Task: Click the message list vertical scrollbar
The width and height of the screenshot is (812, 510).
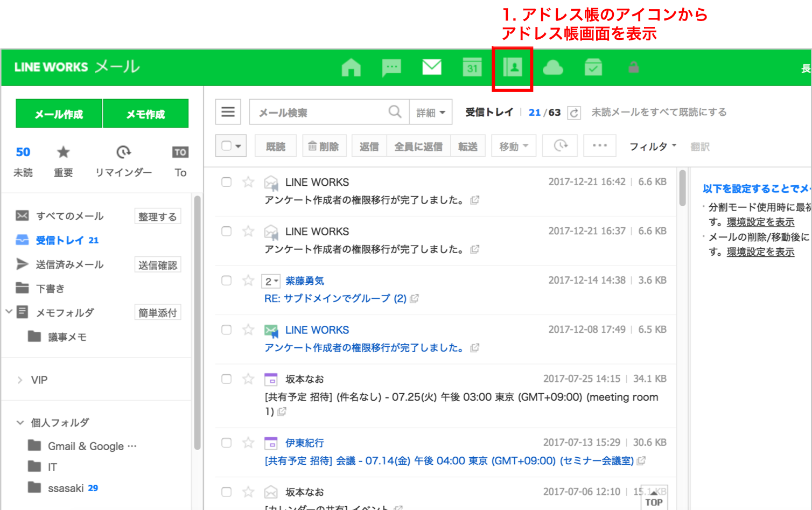Action: [682, 188]
